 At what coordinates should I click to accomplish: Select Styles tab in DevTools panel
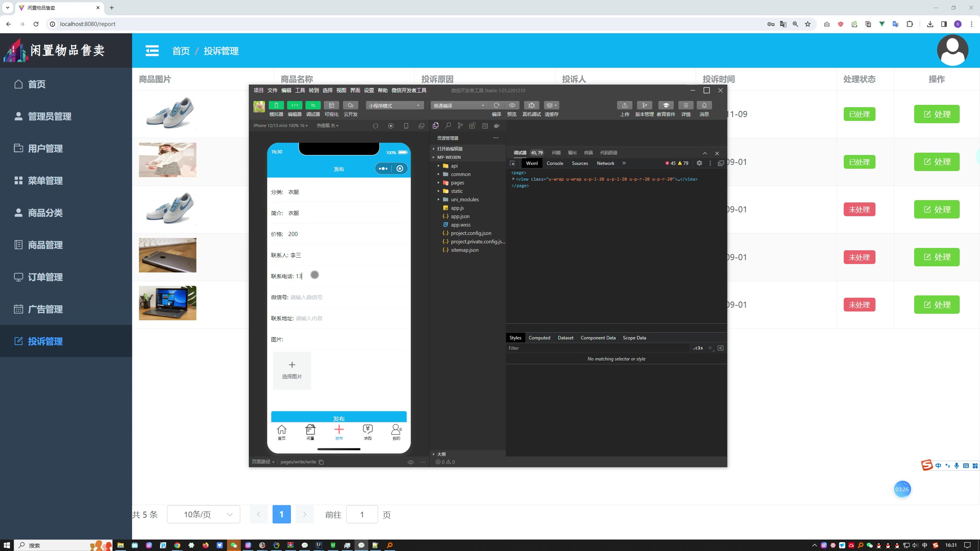click(515, 337)
